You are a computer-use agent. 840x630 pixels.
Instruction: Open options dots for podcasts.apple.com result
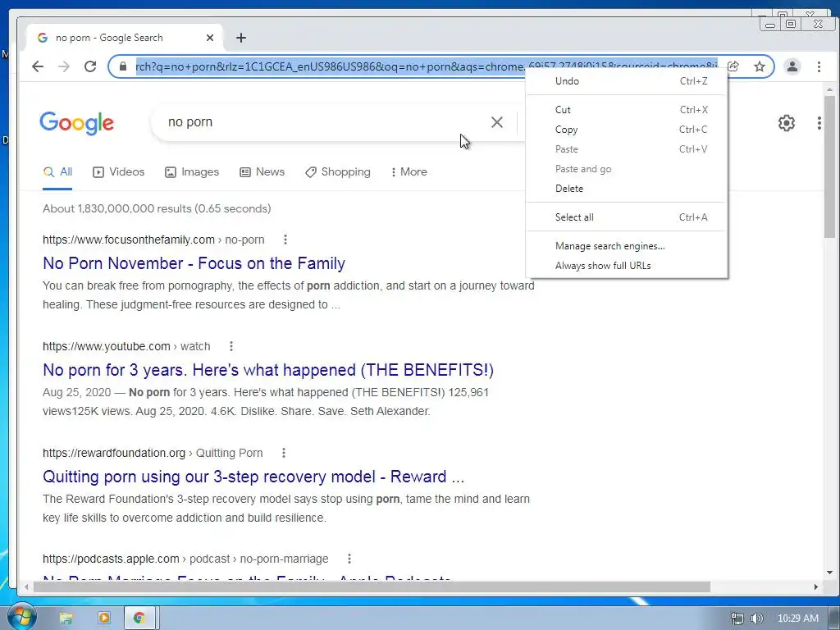(349, 559)
